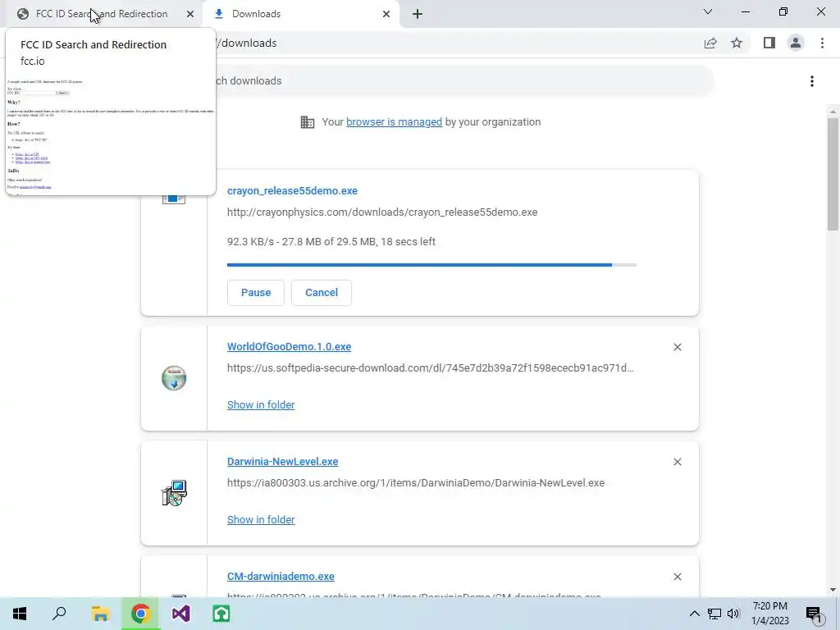Viewport: 840px width, 630px height.
Task: Open the clock showing 7:20 PM
Action: (x=769, y=614)
